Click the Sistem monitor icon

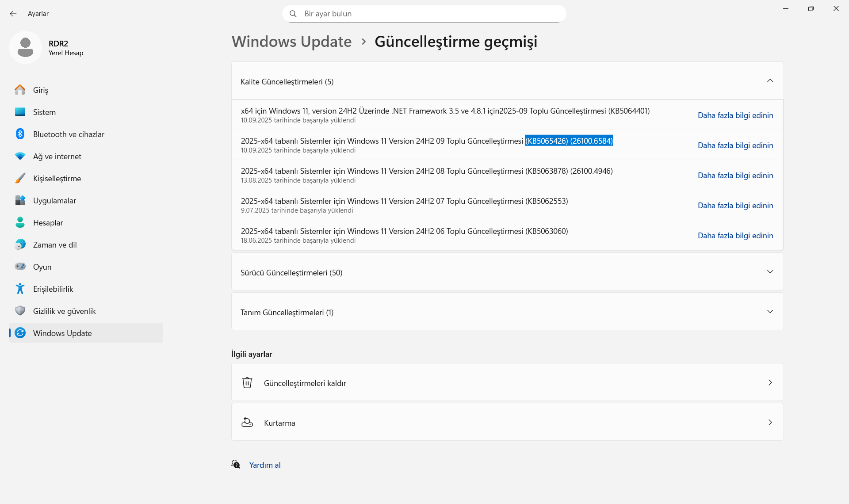(20, 112)
